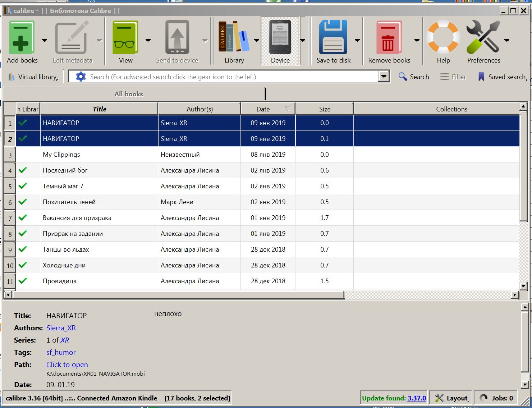Open Preferences tools icon

[483, 38]
